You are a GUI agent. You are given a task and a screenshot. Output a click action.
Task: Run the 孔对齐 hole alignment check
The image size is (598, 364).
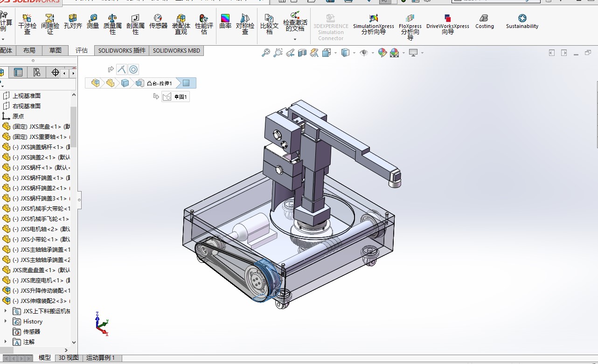pyautogui.click(x=73, y=21)
